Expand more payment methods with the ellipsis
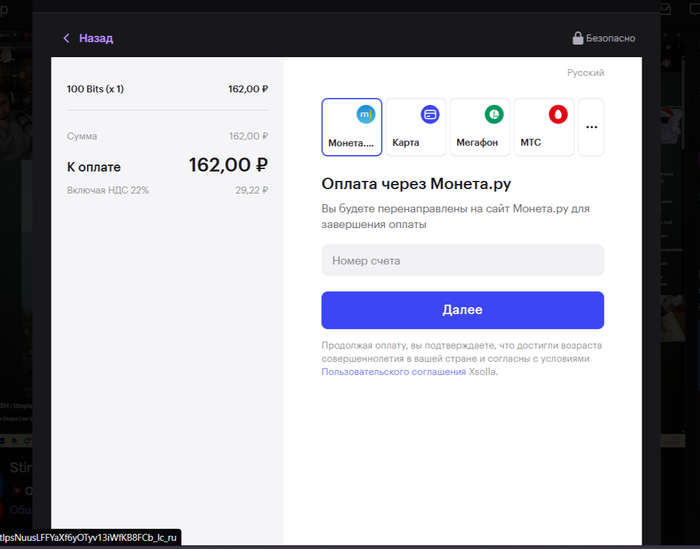 [x=591, y=127]
